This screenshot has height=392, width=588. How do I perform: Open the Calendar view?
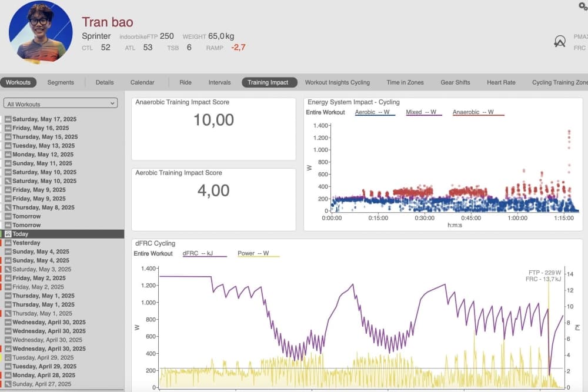coord(142,82)
